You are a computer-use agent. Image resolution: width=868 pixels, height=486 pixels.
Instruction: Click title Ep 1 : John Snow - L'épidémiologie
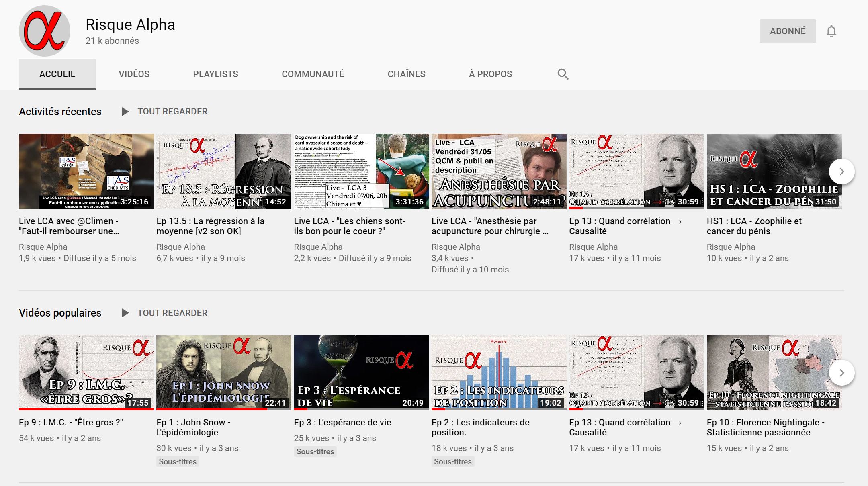[193, 427]
